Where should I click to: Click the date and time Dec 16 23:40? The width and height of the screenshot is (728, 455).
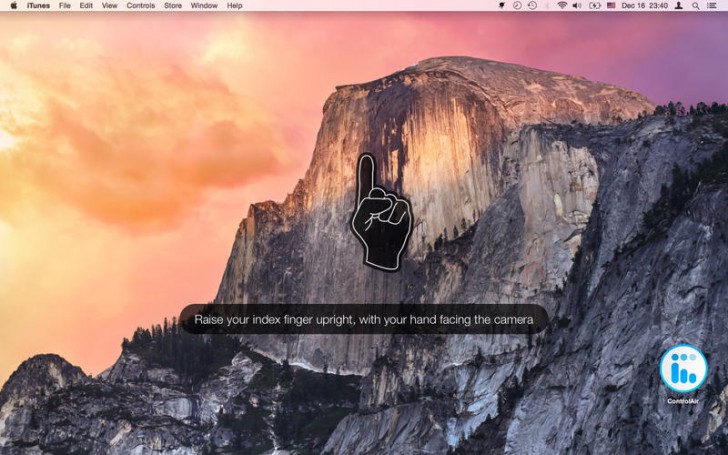[644, 6]
